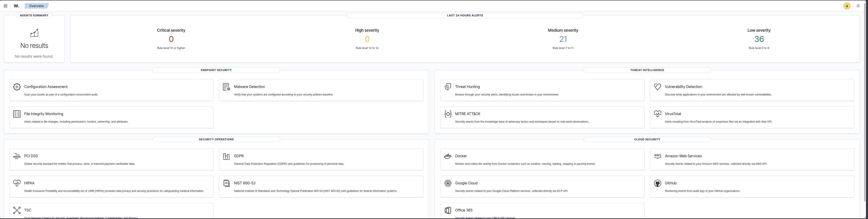Open the VirusTotal heartbeat icon

pos(657,114)
